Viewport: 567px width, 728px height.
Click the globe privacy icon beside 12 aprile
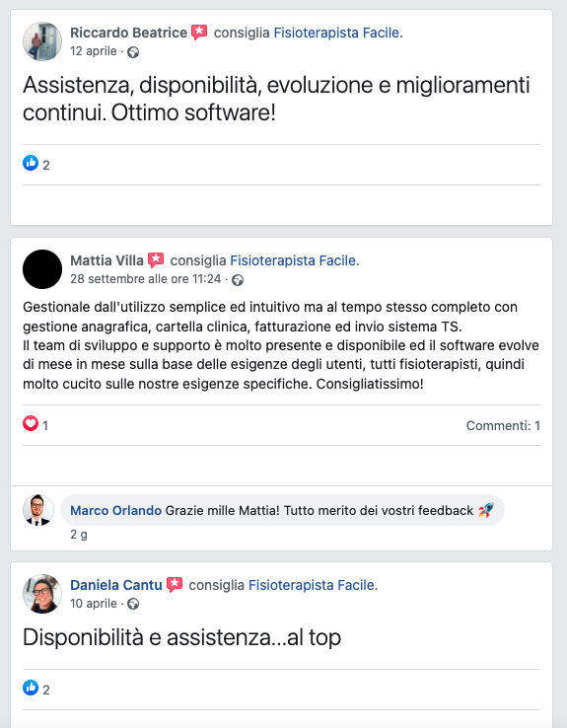133,52
